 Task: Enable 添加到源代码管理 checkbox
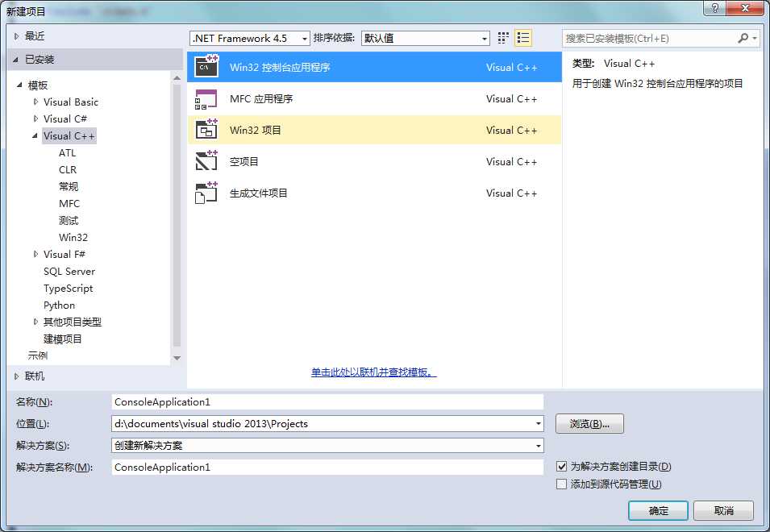click(561, 484)
